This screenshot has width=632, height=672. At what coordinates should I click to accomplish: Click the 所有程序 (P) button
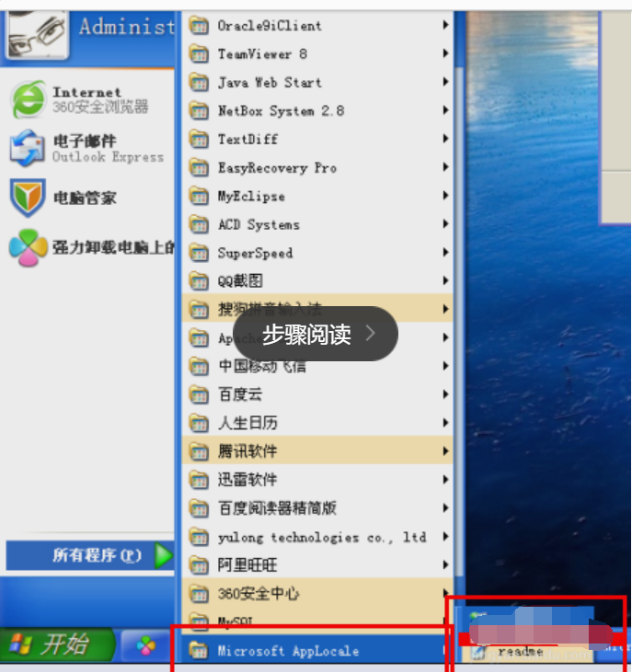(x=90, y=555)
